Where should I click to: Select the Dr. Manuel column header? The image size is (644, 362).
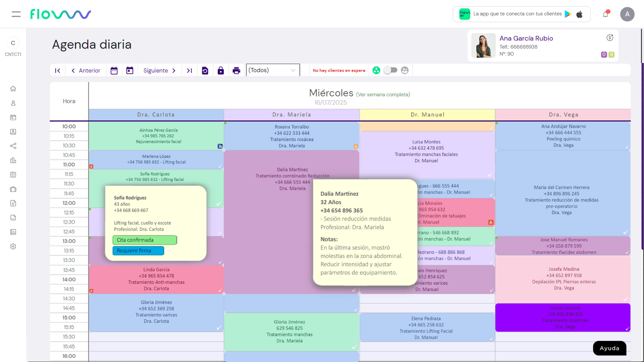tap(427, 115)
